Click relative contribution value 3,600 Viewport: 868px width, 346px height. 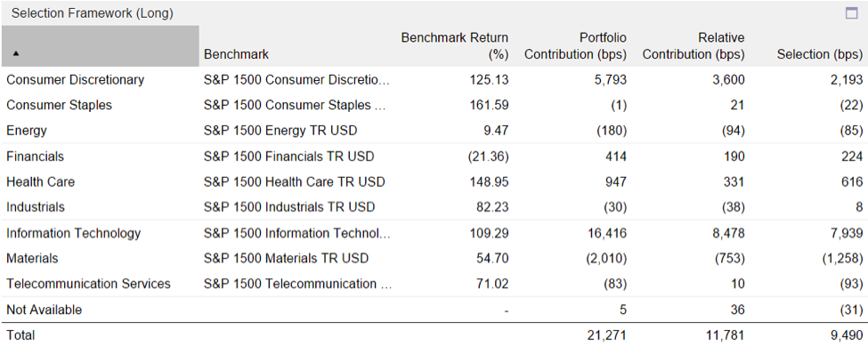[728, 79]
